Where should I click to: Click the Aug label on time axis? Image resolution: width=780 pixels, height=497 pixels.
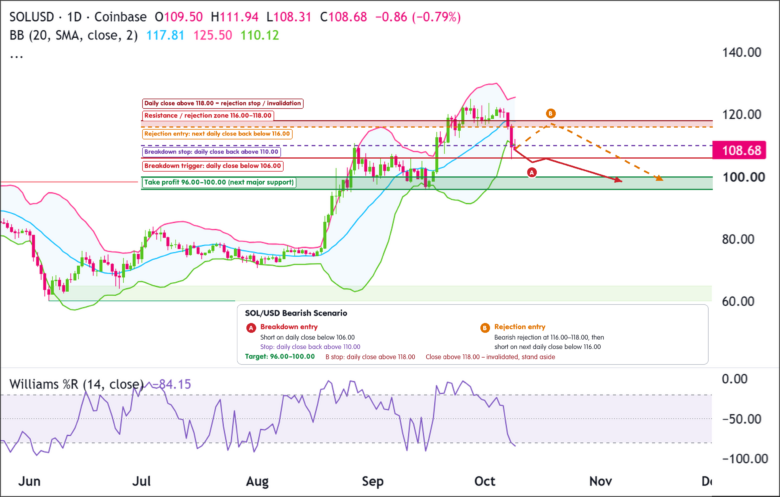tap(257, 482)
